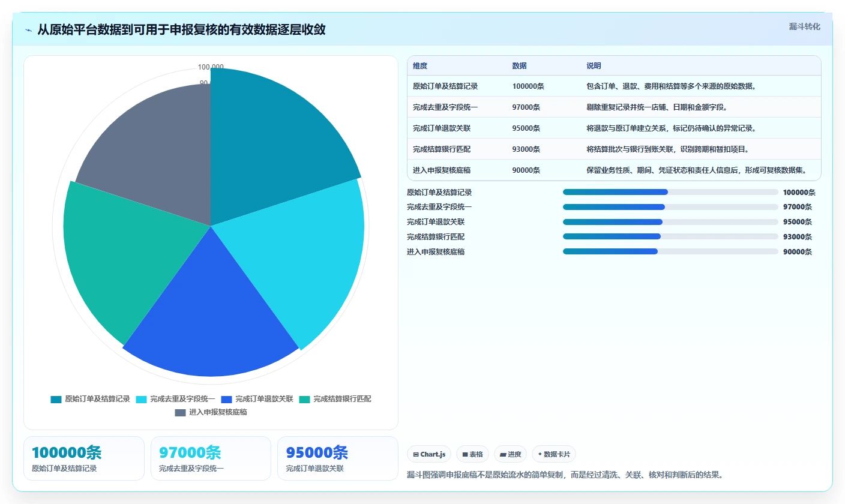Click description starting 将退款与原订单建立关系
Image resolution: width=845 pixels, height=504 pixels.
672,128
